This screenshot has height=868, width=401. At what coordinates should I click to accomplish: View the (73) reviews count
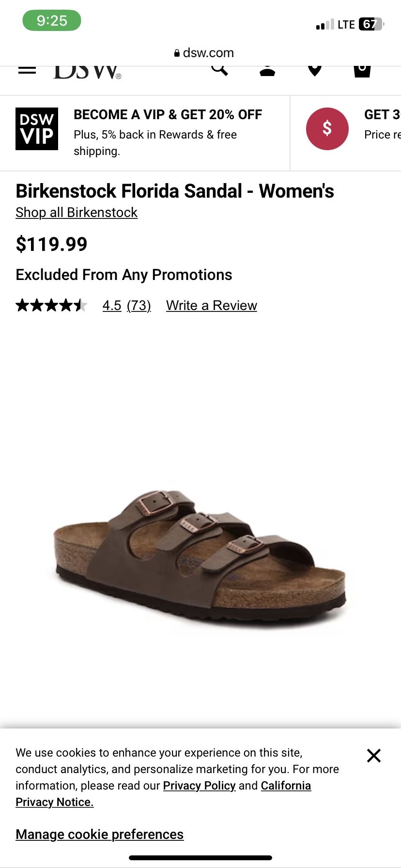139,306
